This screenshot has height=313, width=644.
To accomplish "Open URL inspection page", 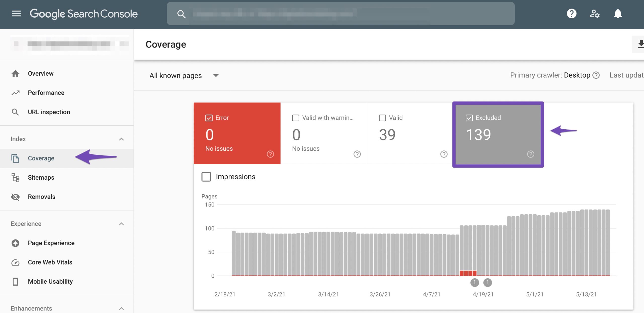I will [x=49, y=112].
